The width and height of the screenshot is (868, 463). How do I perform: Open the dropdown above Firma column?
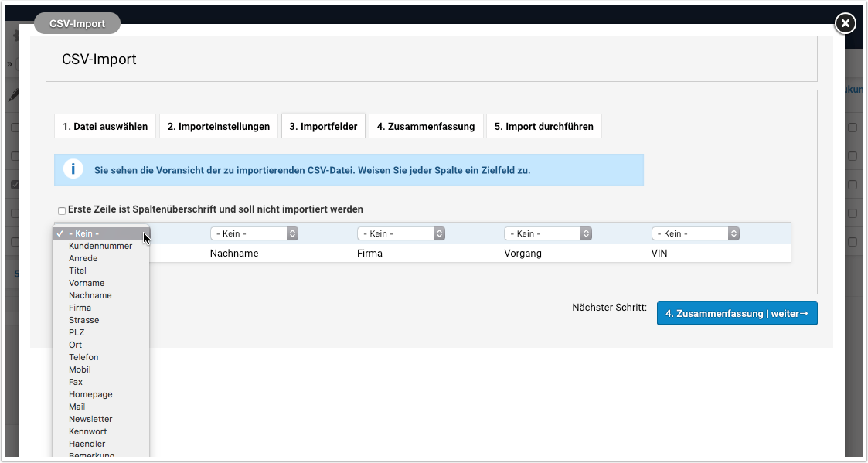(x=401, y=233)
